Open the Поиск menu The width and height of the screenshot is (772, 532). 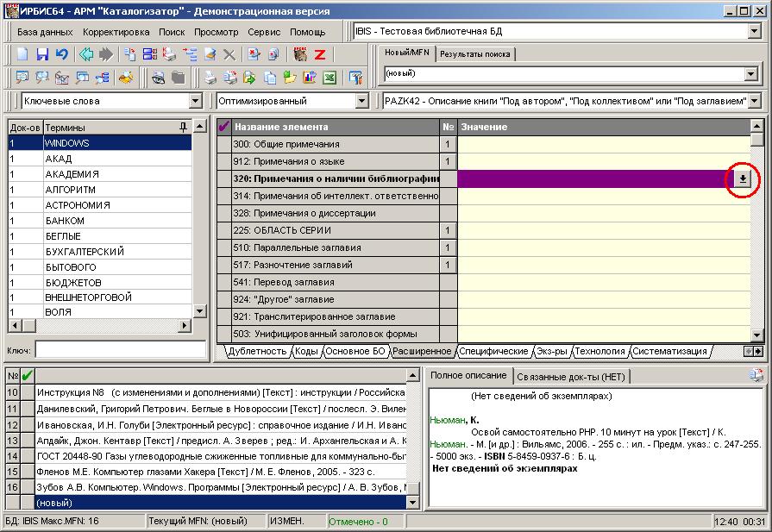[x=172, y=32]
